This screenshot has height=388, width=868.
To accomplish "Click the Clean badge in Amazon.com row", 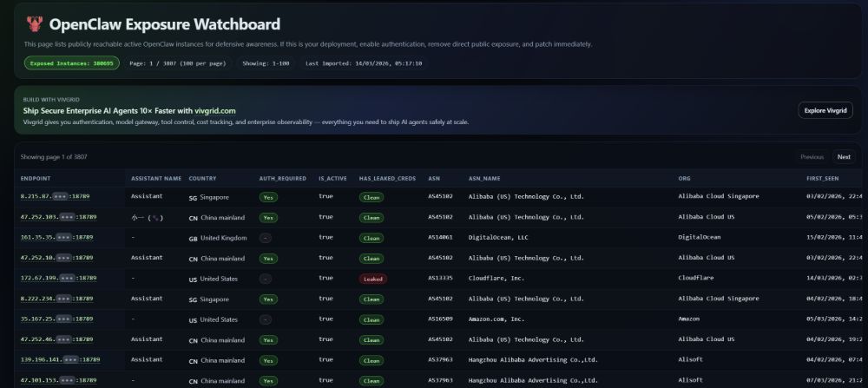I will [x=371, y=320].
